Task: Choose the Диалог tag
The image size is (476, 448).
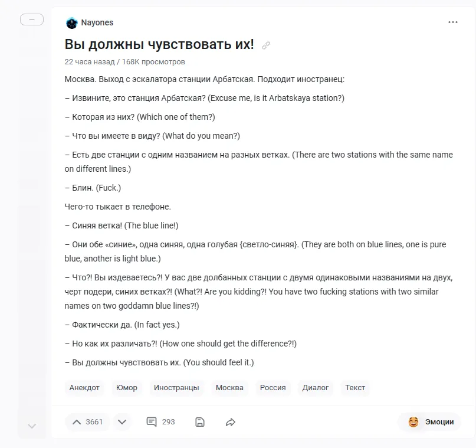Action: point(316,388)
